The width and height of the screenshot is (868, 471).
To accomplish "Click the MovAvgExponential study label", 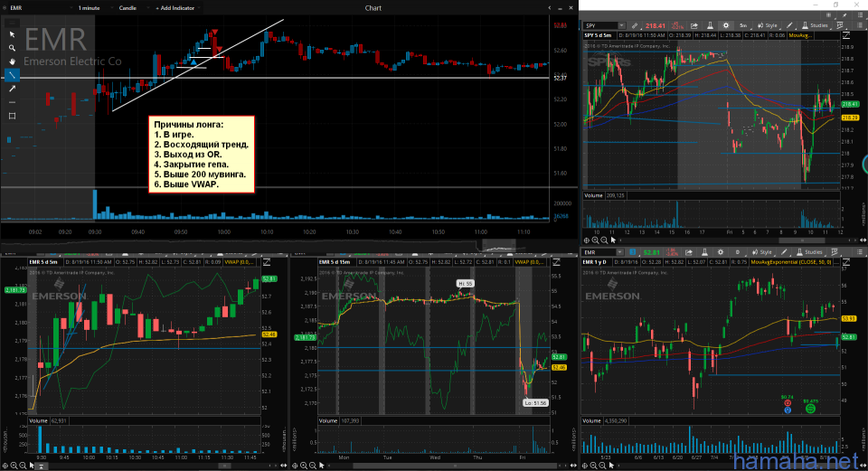I will click(x=792, y=262).
